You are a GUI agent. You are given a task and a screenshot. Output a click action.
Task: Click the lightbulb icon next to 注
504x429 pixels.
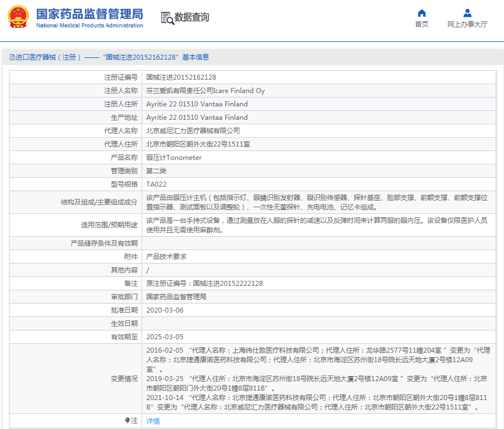[127, 420]
